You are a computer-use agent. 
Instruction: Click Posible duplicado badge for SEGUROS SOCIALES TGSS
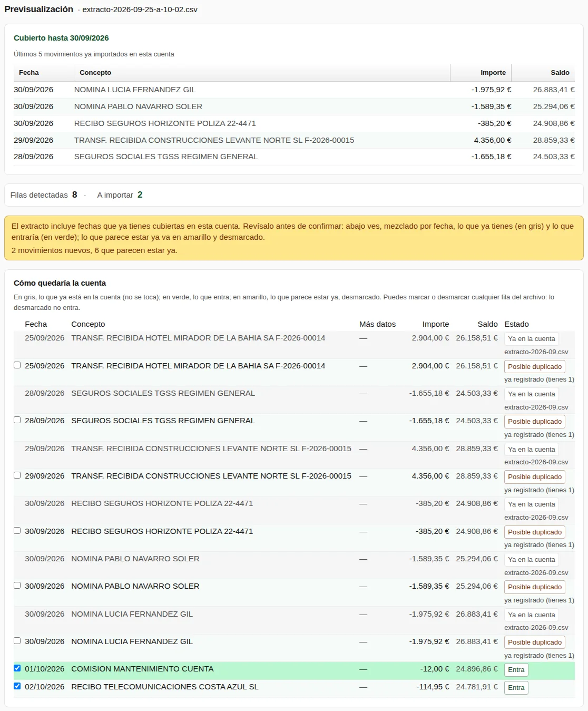(x=535, y=422)
